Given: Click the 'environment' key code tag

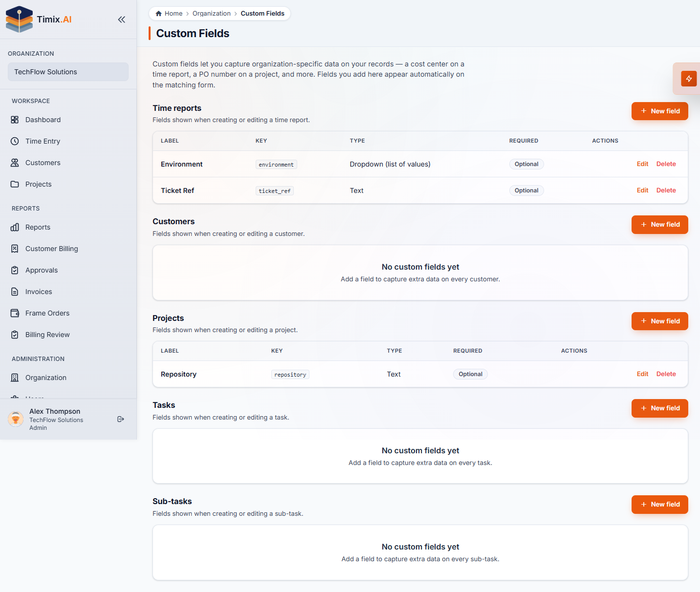Looking at the screenshot, I should coord(276,165).
